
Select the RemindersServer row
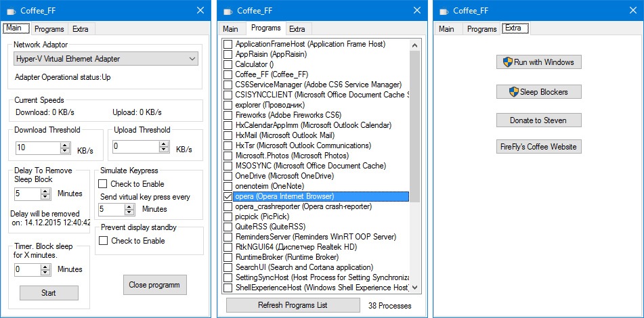(316, 237)
